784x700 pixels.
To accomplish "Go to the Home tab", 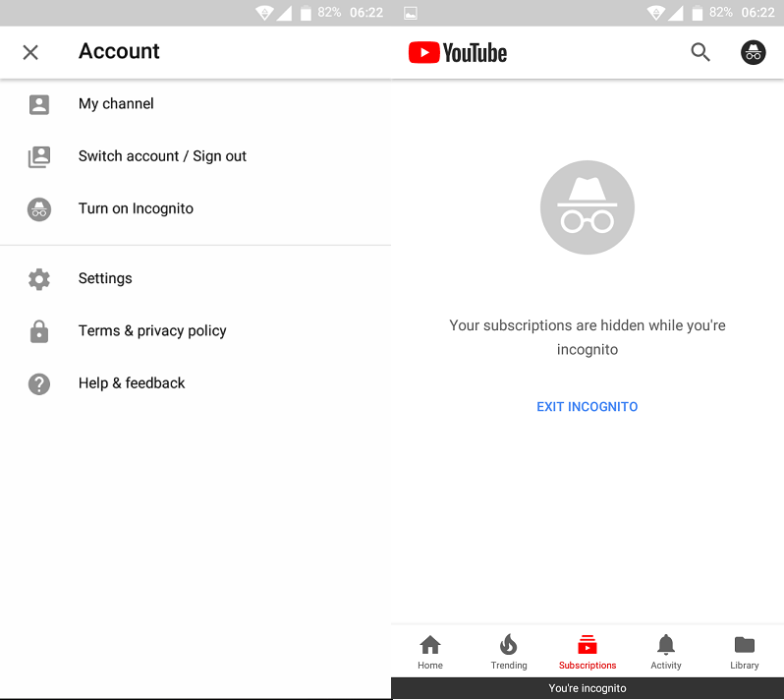I will click(x=430, y=652).
